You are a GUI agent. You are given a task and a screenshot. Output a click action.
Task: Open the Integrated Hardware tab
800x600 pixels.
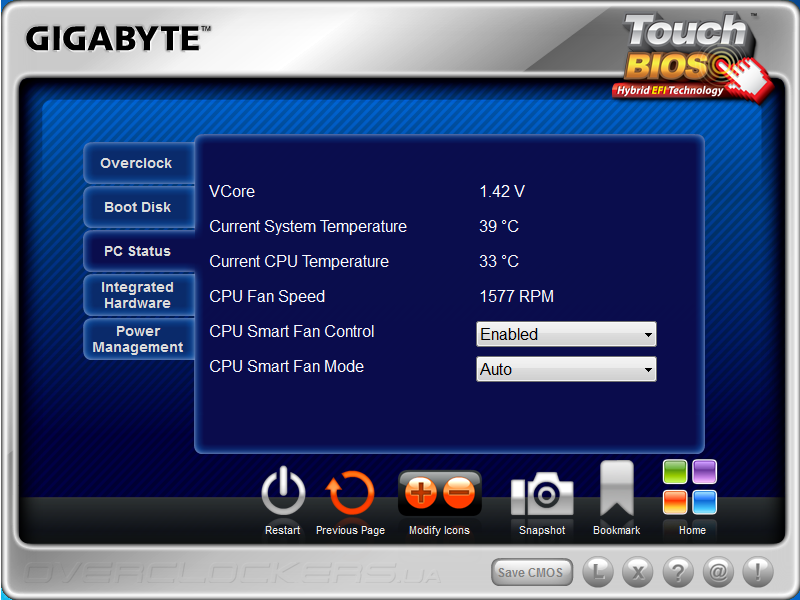click(139, 295)
